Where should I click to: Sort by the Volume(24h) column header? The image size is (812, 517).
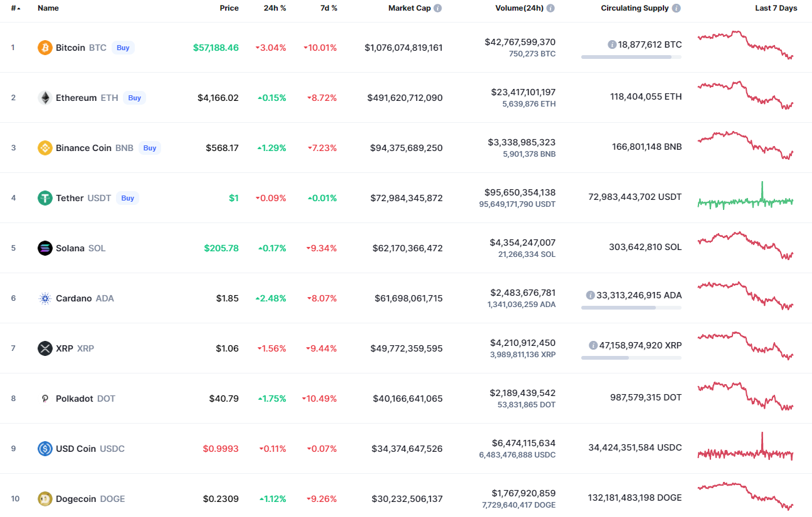[519, 8]
